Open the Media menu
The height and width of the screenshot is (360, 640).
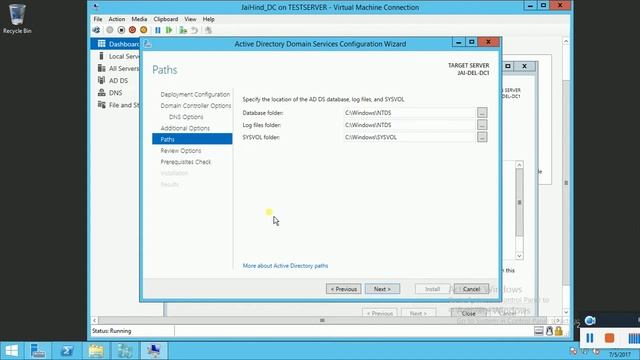point(139,19)
